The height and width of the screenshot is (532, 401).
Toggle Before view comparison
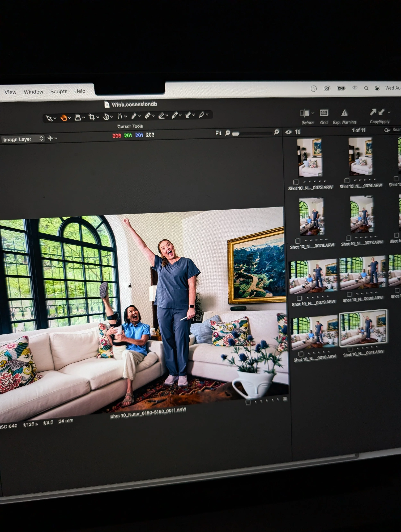point(304,113)
